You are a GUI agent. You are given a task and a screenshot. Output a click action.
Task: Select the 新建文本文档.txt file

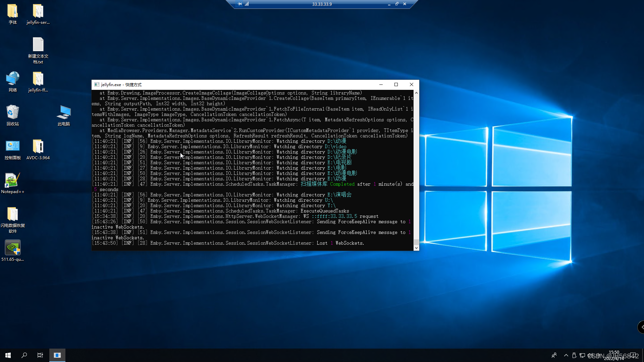[38, 45]
